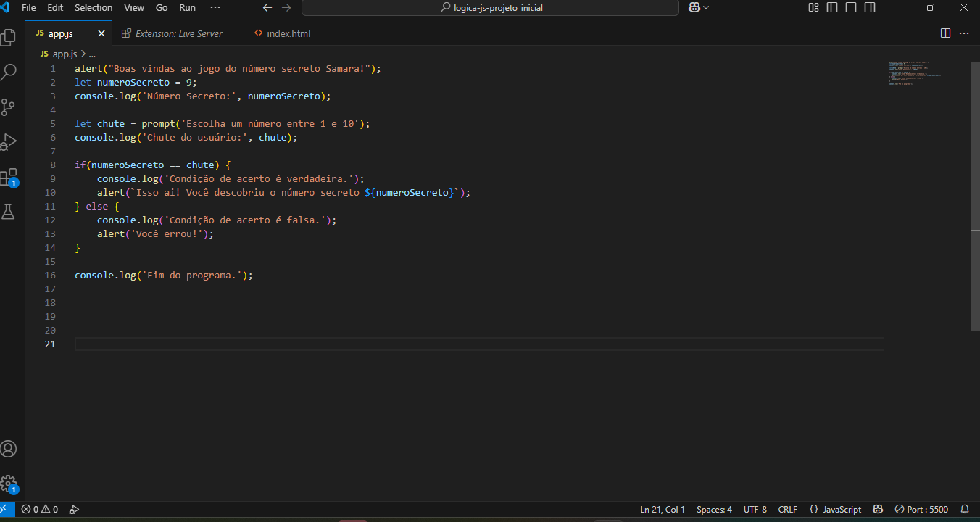Click line number 21 in the gutter
Screen dimensions: 980x522
49,344
